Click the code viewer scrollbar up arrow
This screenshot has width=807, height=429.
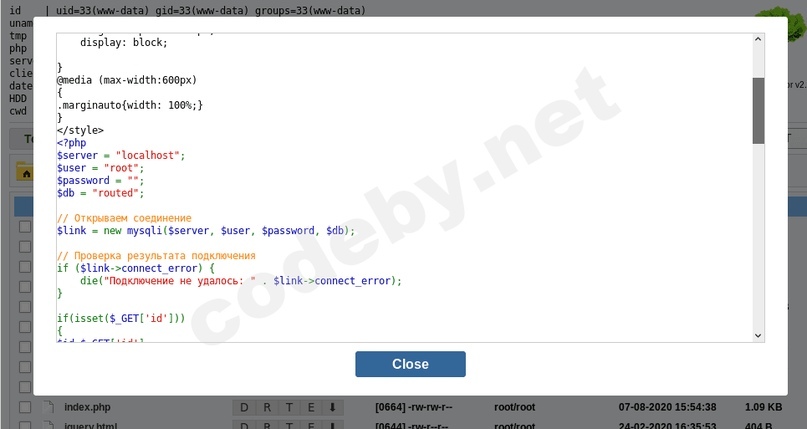(x=758, y=40)
